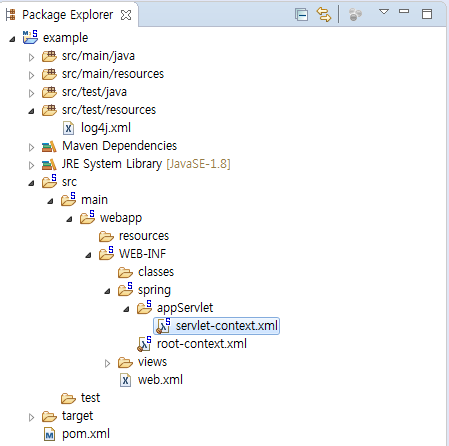
Task: Click the src/main/resources package folder icon
Action: click(x=49, y=74)
